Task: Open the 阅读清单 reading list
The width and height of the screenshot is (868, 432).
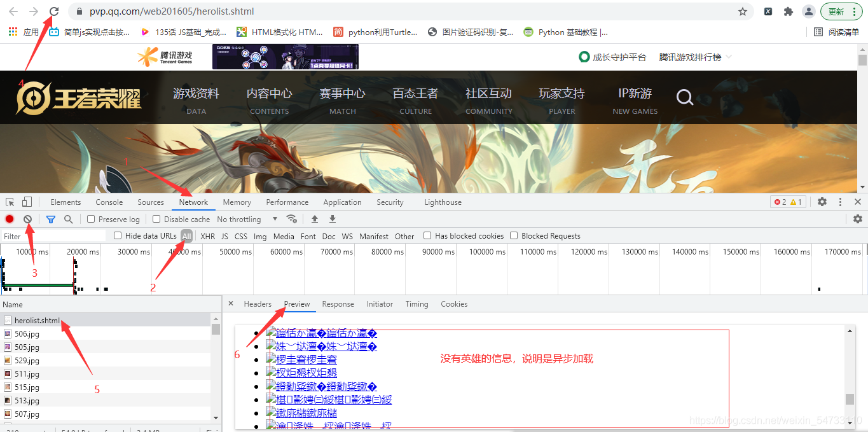Action: tap(837, 32)
